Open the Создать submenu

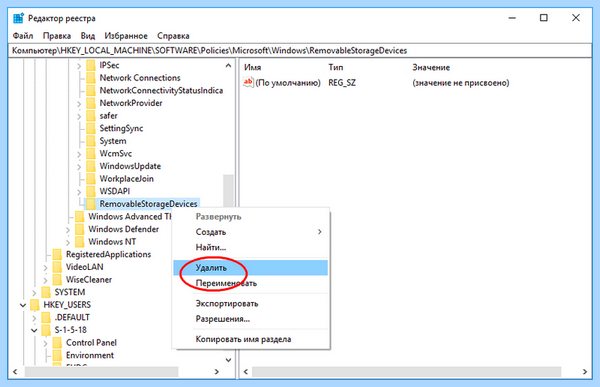251,232
